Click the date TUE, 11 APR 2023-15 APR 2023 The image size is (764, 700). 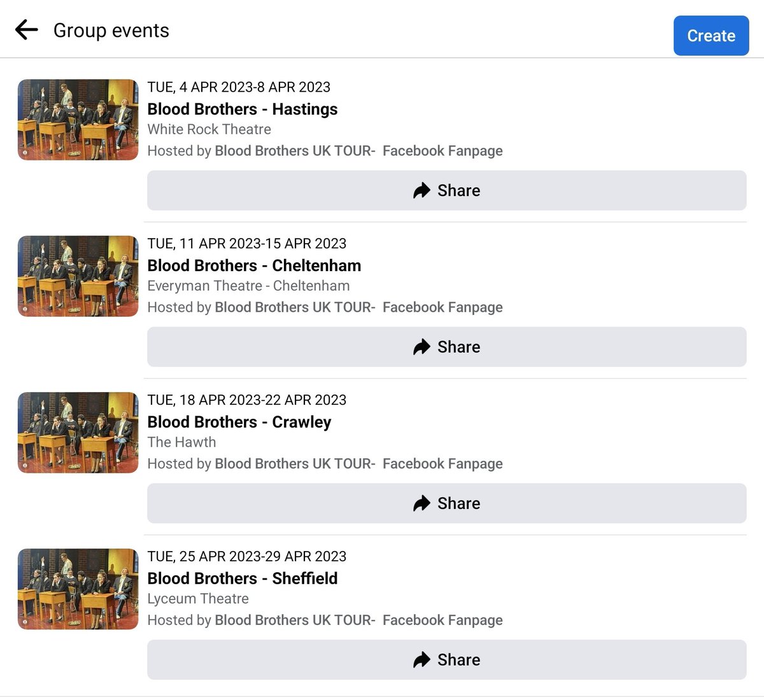(x=247, y=244)
